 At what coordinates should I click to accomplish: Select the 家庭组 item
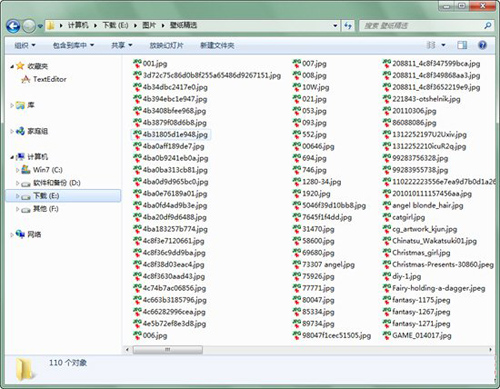click(37, 131)
